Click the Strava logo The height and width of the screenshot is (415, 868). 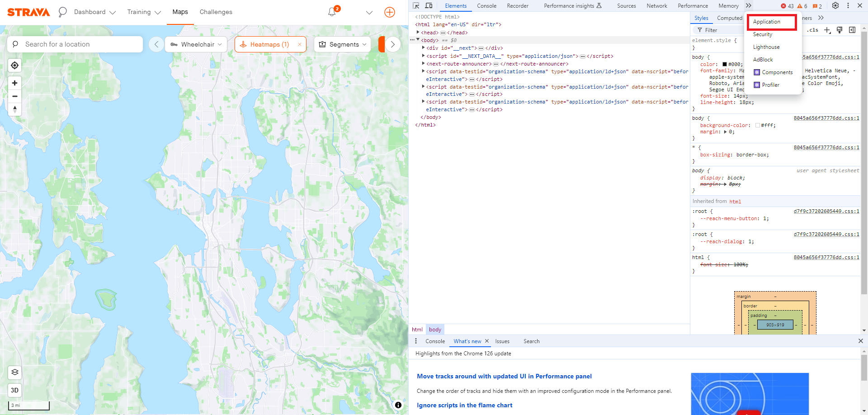pos(28,12)
